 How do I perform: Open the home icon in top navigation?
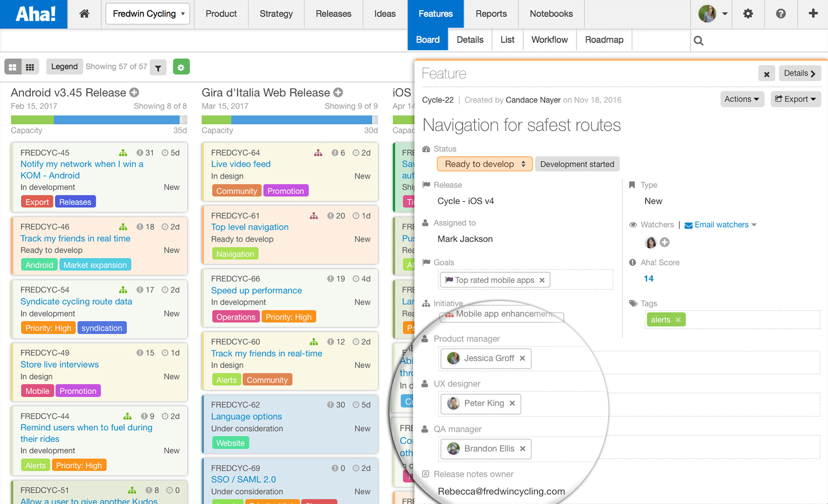click(84, 14)
